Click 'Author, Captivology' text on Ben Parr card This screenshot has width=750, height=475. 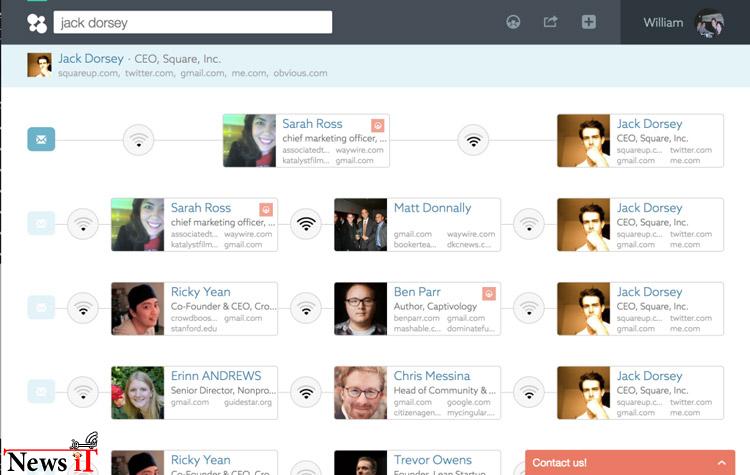point(435,306)
